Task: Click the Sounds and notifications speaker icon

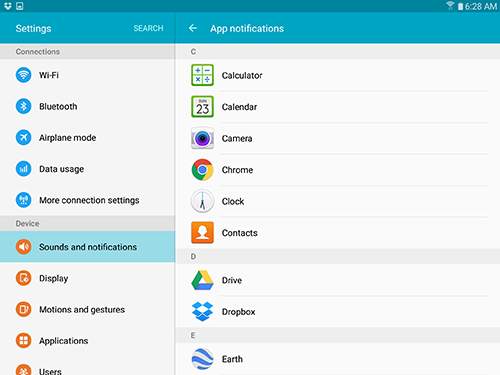Action: click(23, 247)
